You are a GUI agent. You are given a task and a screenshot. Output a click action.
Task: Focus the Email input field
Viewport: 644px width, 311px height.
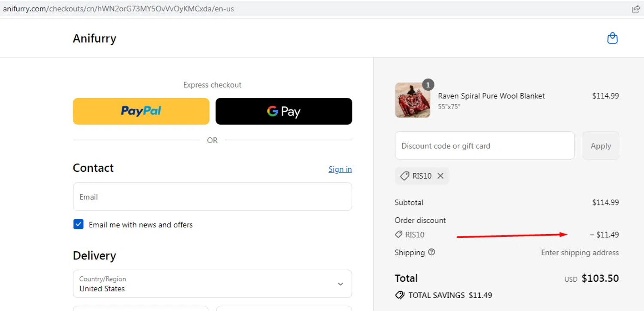click(x=213, y=197)
